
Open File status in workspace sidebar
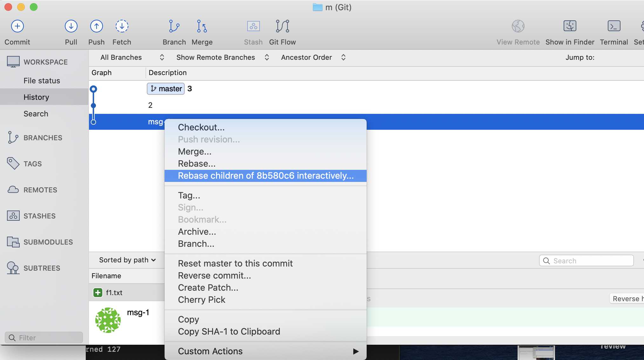click(x=42, y=81)
